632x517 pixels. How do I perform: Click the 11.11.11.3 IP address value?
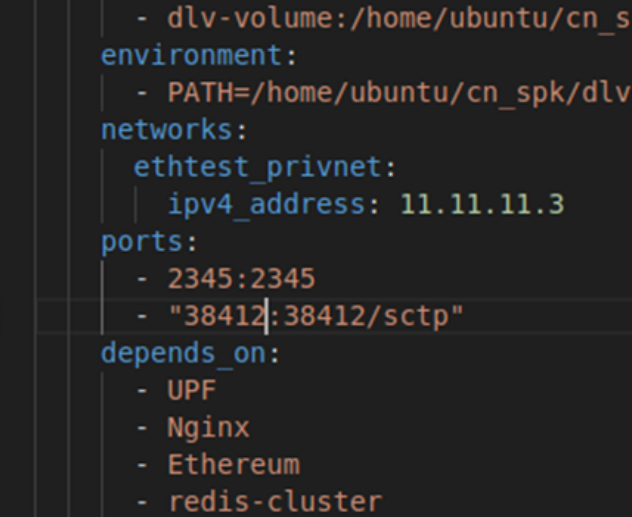(482, 204)
